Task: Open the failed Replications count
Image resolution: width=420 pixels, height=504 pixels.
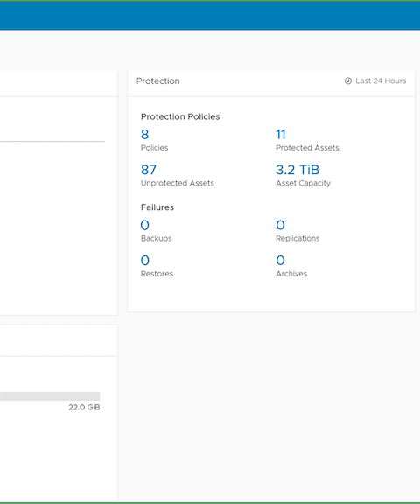Action: pyautogui.click(x=280, y=225)
